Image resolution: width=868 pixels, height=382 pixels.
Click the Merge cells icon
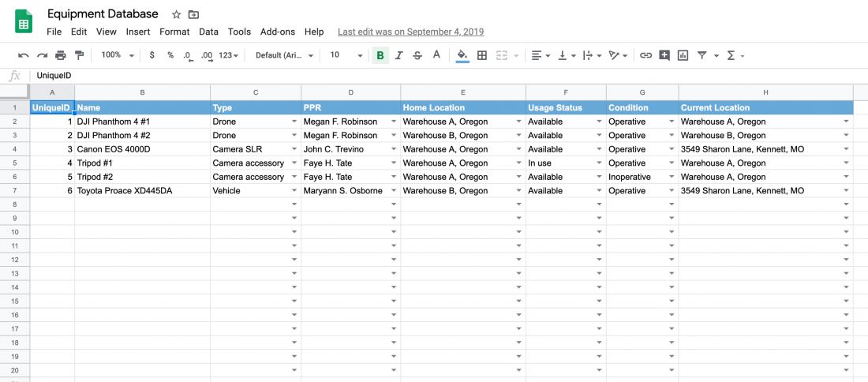click(x=502, y=55)
